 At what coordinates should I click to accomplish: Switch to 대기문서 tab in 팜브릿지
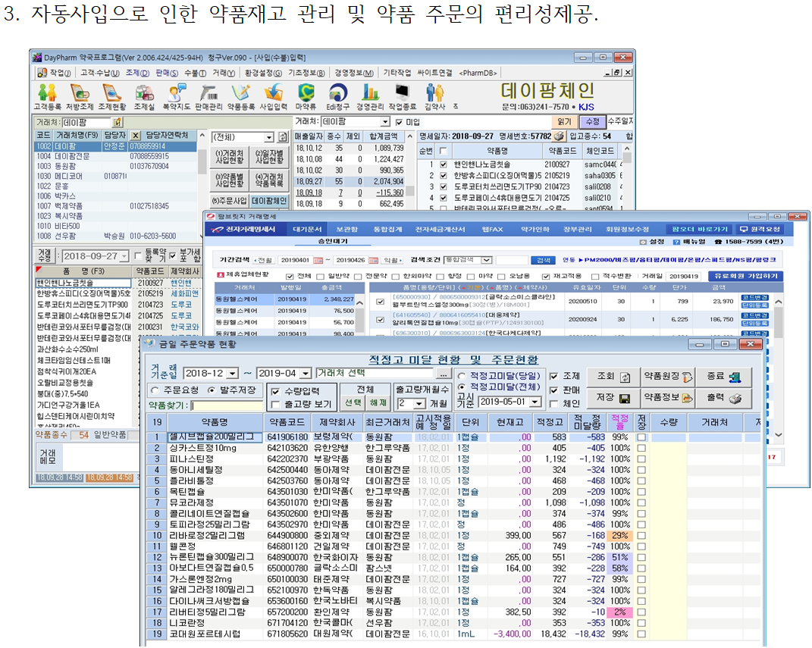[x=308, y=230]
